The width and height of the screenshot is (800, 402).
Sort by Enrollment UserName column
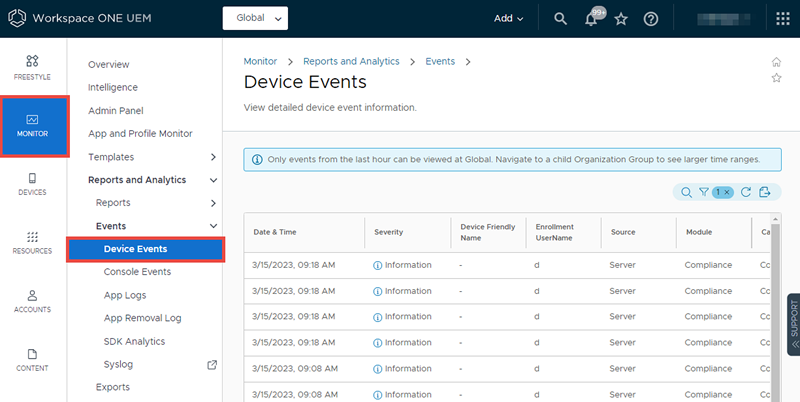(555, 232)
